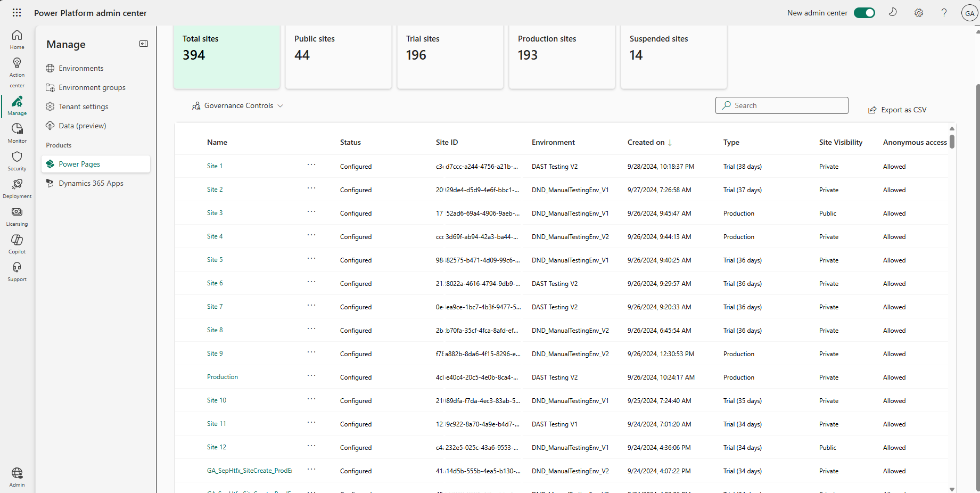Viewport: 980px width, 493px height.
Task: Select the Security icon in sidebar
Action: point(17,159)
